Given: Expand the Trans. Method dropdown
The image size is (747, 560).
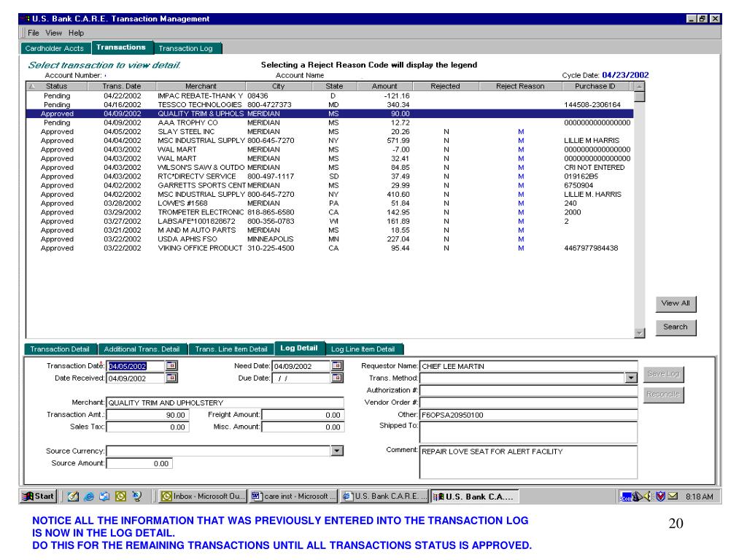Looking at the screenshot, I should click(631, 378).
